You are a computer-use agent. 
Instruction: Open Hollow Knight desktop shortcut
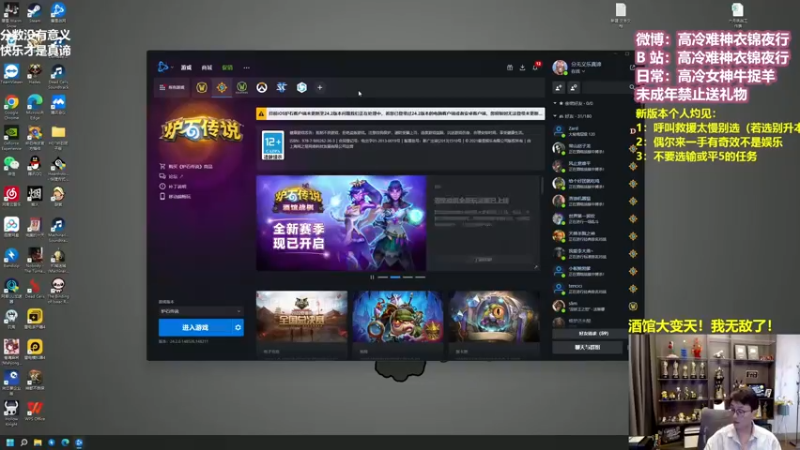coord(11,412)
